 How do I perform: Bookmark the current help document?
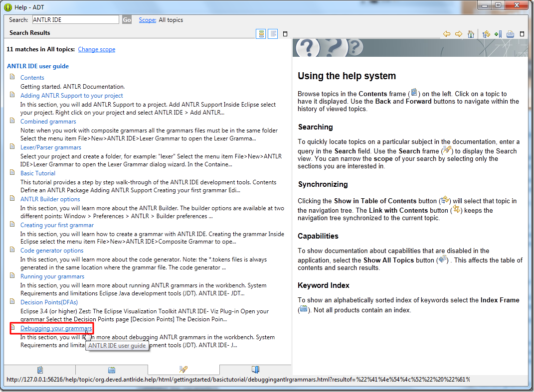(498, 34)
